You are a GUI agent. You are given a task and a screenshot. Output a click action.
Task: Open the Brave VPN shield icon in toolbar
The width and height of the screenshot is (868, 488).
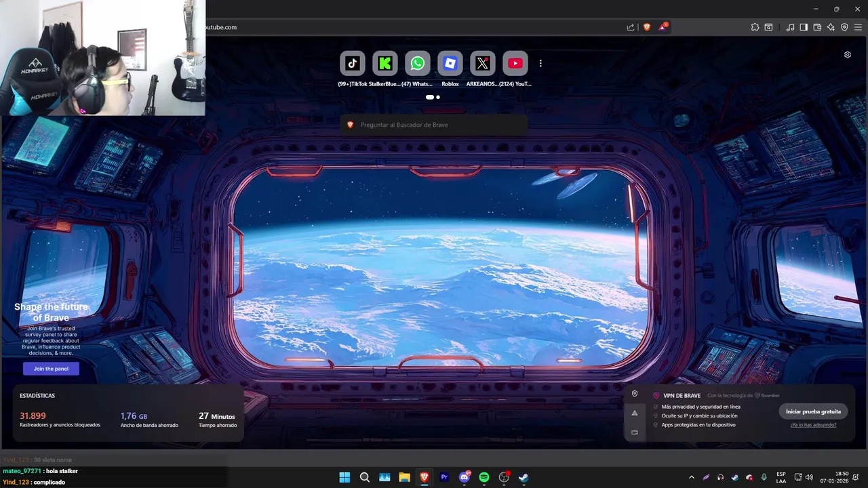(x=844, y=27)
